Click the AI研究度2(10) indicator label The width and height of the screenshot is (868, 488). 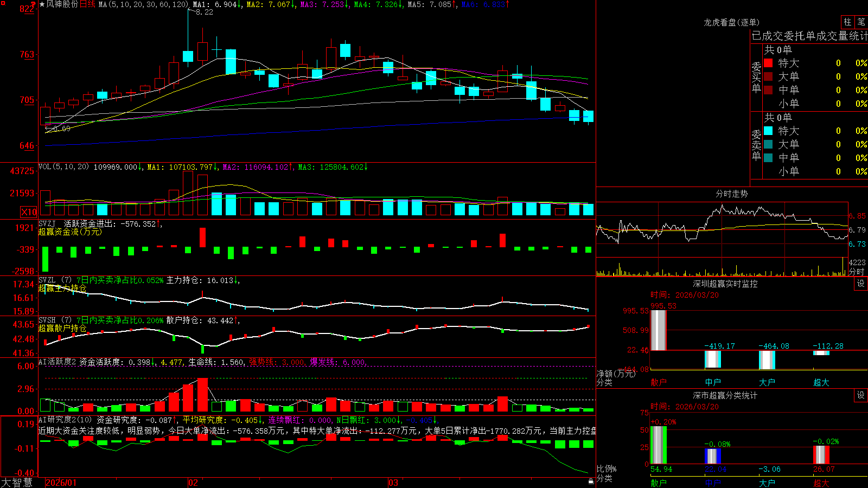click(66, 420)
